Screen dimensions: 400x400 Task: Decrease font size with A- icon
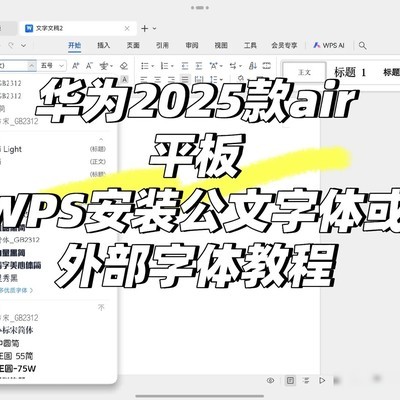tap(89, 66)
